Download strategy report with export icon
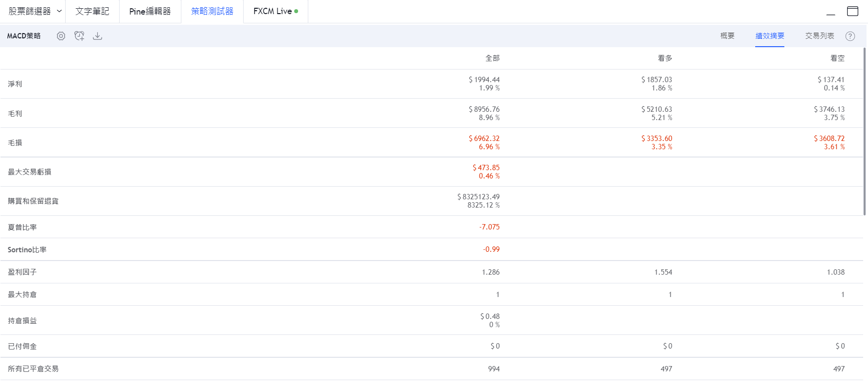This screenshot has width=868, height=385. pos(98,36)
